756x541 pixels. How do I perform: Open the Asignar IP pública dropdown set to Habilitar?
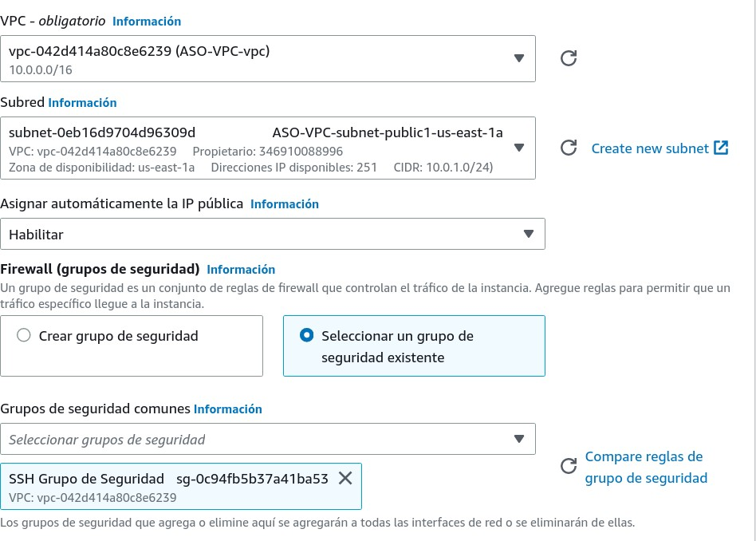click(528, 234)
